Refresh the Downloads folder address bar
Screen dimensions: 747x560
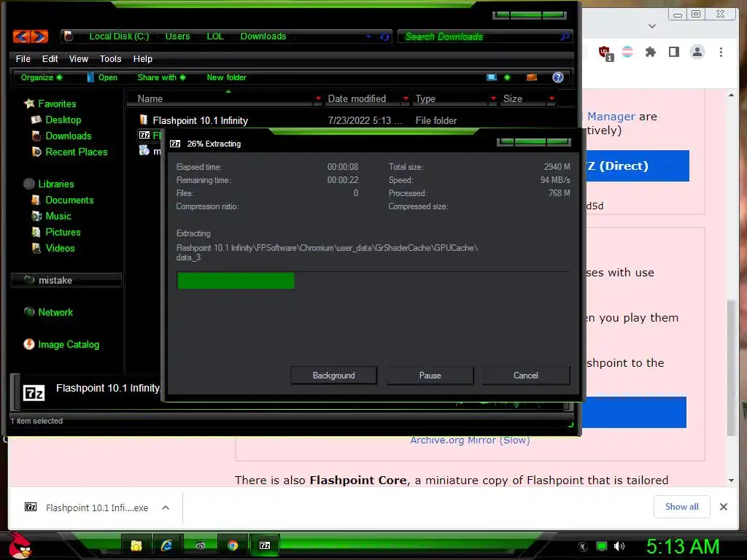pyautogui.click(x=384, y=36)
